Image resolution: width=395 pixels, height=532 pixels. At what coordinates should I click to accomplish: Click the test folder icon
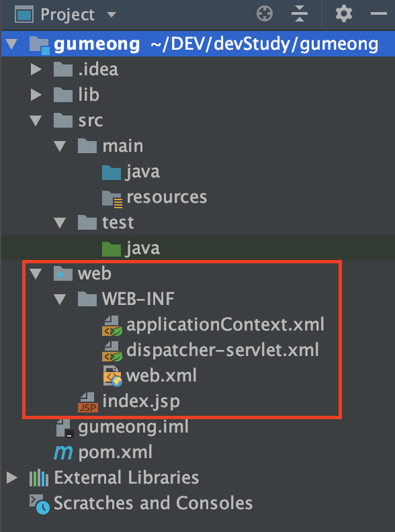click(x=87, y=223)
